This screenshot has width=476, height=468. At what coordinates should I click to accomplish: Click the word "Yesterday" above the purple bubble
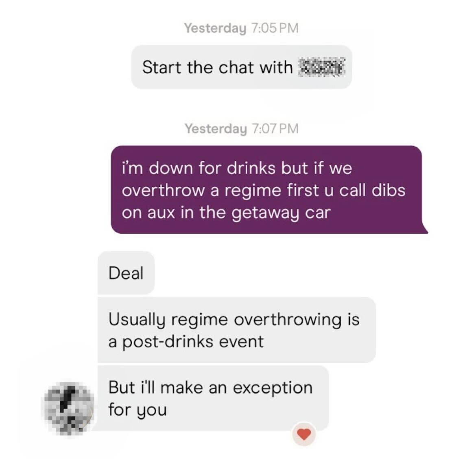pyautogui.click(x=216, y=129)
